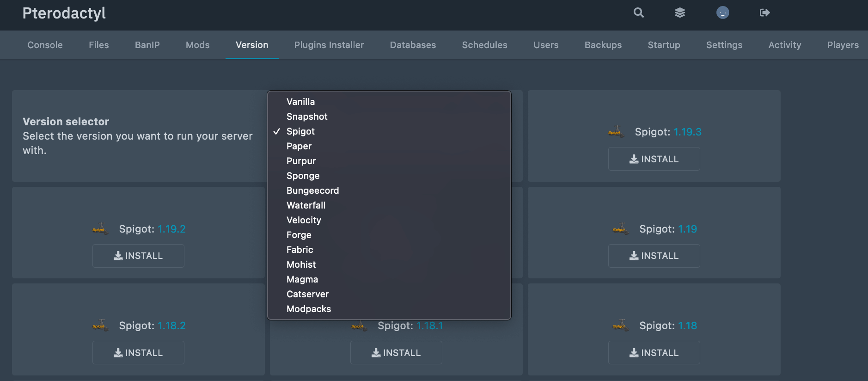This screenshot has width=868, height=381.
Task: Click the sign out icon
Action: (x=764, y=12)
